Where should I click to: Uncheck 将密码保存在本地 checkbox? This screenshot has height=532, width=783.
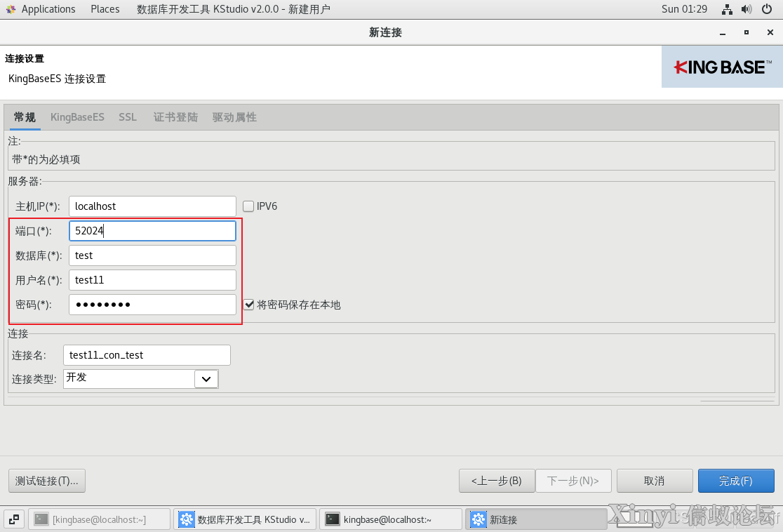click(248, 305)
